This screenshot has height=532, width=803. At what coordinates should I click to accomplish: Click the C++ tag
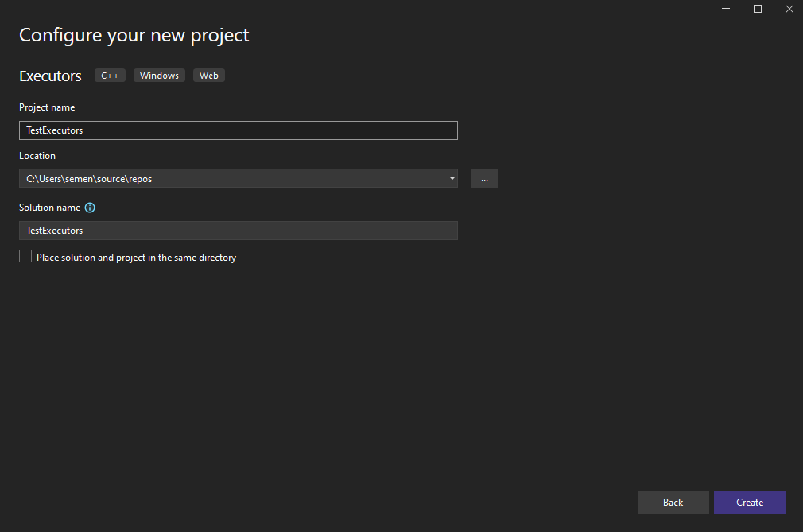[110, 76]
